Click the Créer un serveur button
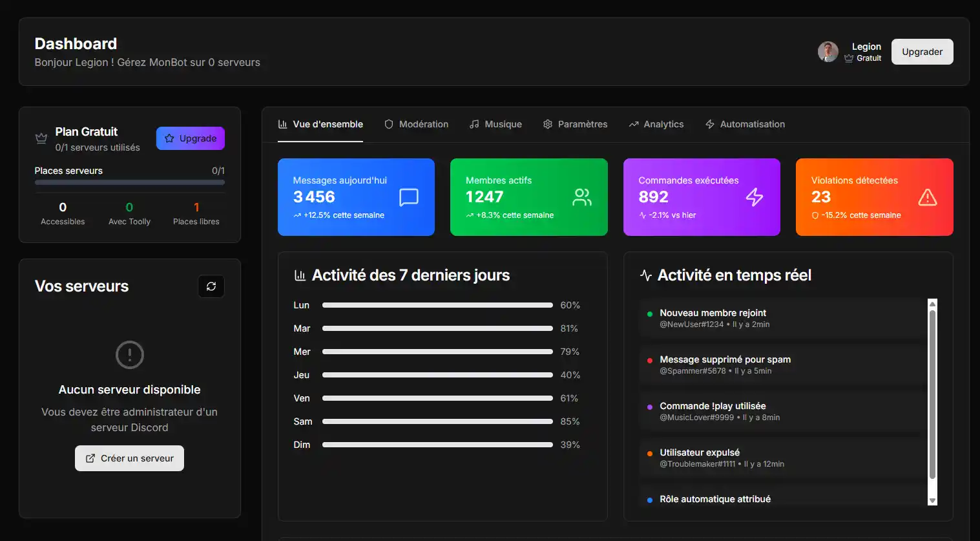Screen dimensions: 980x541 click(129, 458)
